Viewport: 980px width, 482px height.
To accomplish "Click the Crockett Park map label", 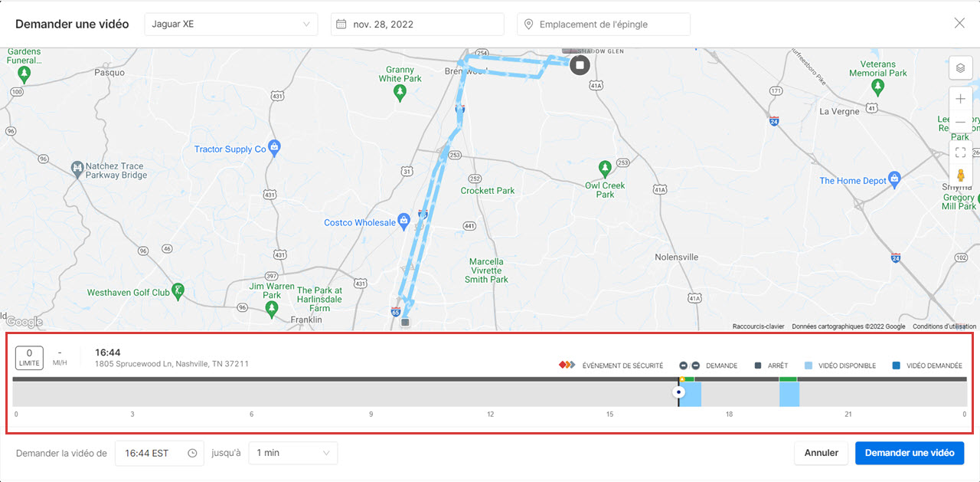I will pyautogui.click(x=488, y=190).
